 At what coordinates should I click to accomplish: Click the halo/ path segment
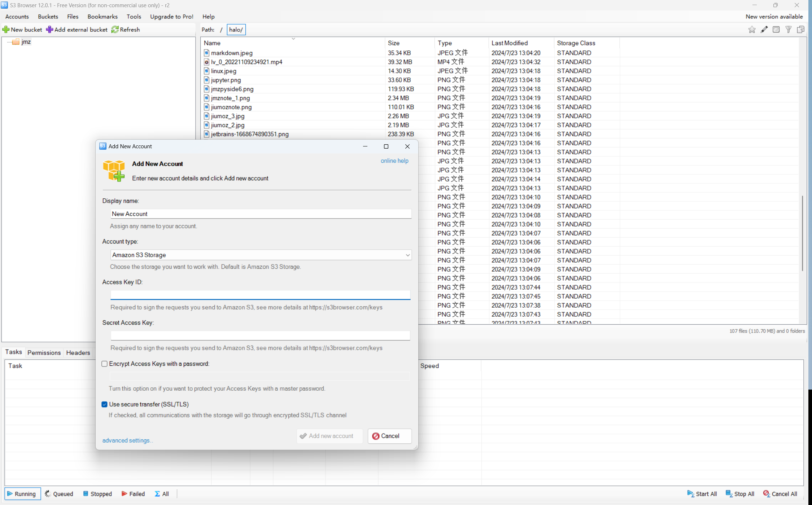tap(236, 30)
